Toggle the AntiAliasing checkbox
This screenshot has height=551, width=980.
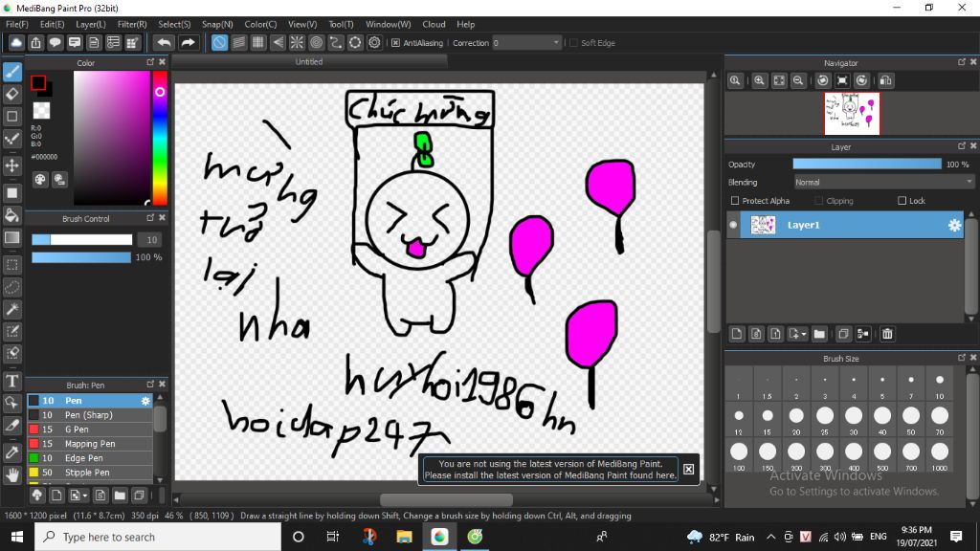point(395,42)
